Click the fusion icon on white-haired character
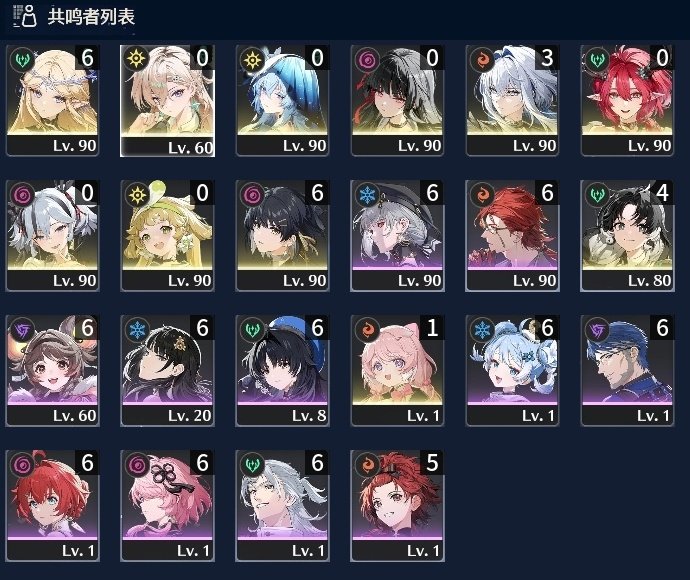 482,59
